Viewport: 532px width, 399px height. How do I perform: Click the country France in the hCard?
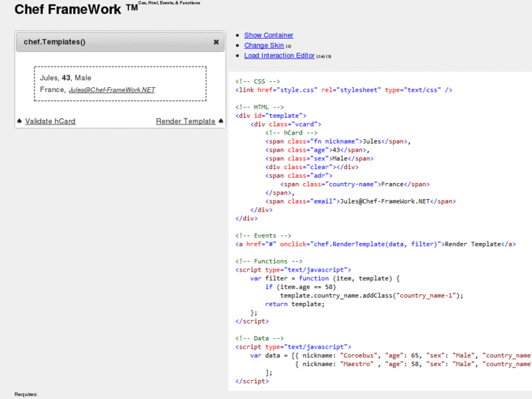(x=52, y=90)
